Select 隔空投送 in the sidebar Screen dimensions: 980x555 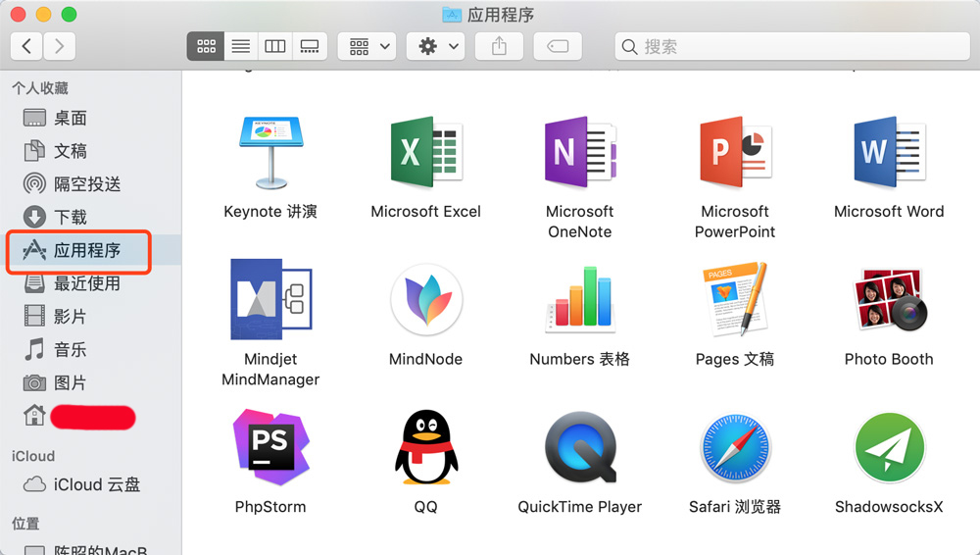pyautogui.click(x=90, y=184)
